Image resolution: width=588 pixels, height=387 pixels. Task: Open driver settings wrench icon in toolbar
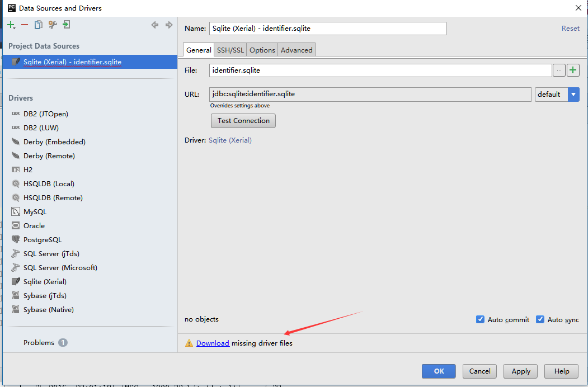[x=53, y=25]
